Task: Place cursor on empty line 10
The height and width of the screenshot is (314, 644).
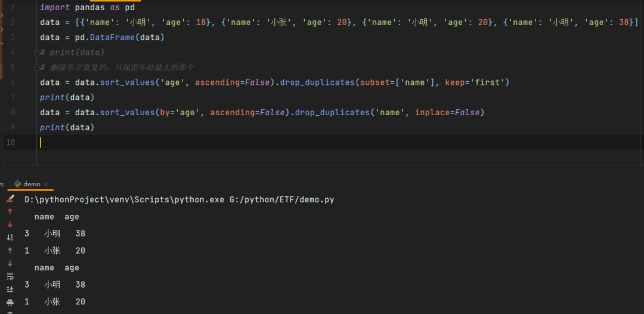Action: 340,142
